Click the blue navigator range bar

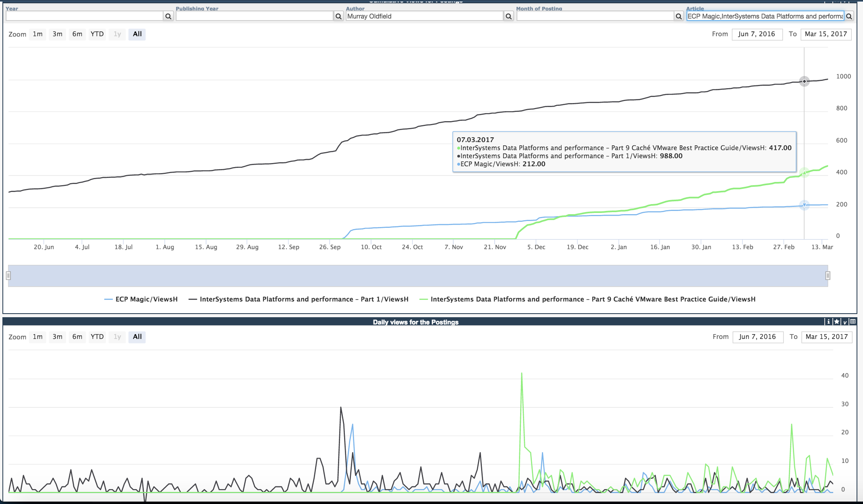click(418, 276)
